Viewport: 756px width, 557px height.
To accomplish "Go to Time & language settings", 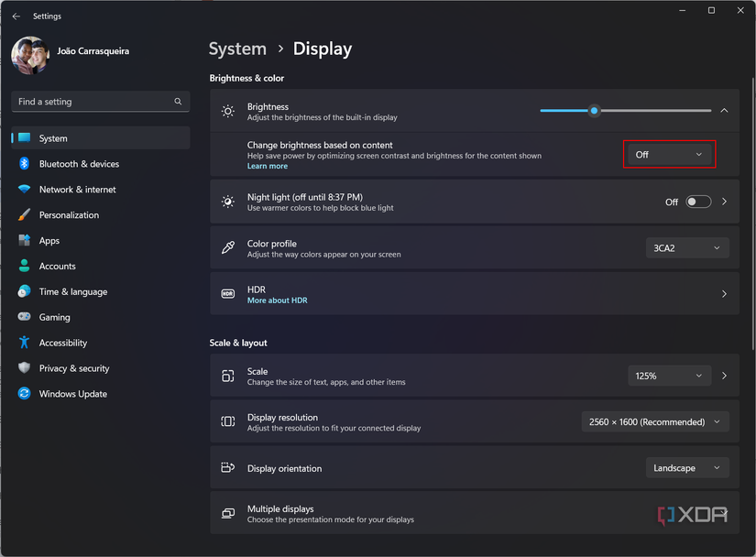I will point(72,291).
